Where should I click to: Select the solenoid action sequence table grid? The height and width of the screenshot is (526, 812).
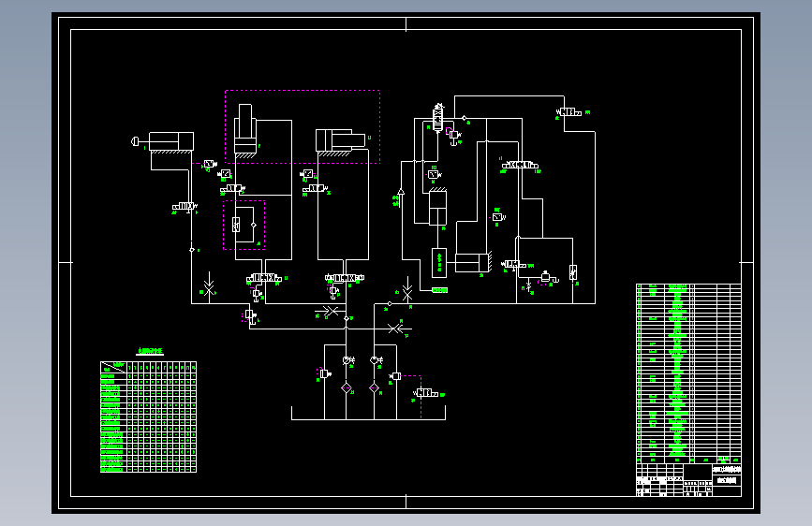(x=148, y=416)
